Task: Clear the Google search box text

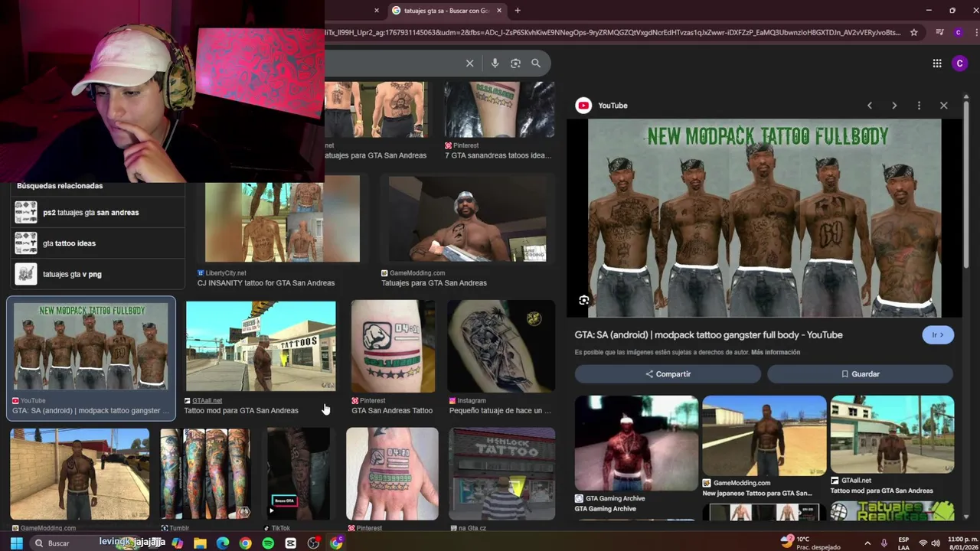Action: (469, 64)
